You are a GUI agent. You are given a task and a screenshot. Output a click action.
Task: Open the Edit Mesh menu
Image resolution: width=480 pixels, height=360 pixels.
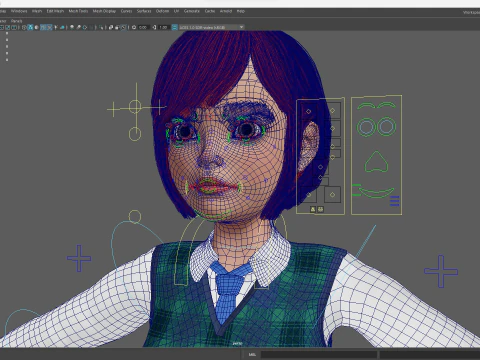point(55,11)
